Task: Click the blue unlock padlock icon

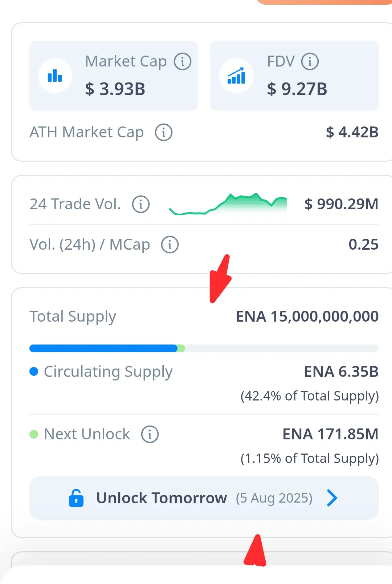Action: coord(76,498)
